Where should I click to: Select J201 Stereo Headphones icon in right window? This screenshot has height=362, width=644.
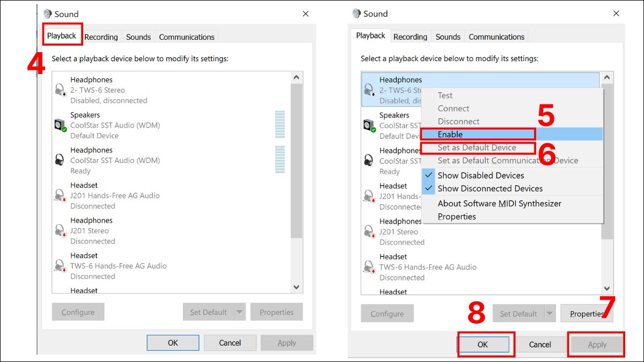pos(369,232)
